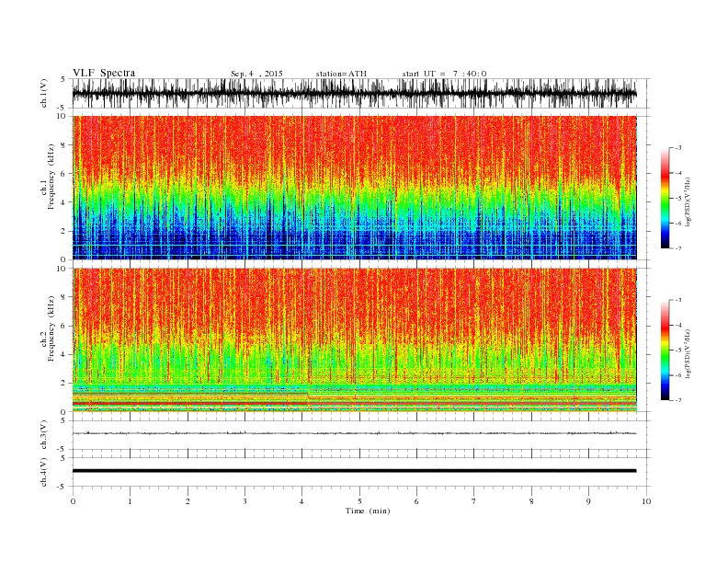Click the "8" kHz tick of ch.1 spectrogram
Screen dimensions: 728x563
point(63,145)
